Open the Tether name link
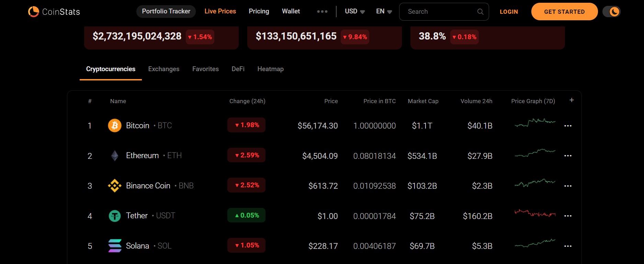The height and width of the screenshot is (264, 644). 137,216
